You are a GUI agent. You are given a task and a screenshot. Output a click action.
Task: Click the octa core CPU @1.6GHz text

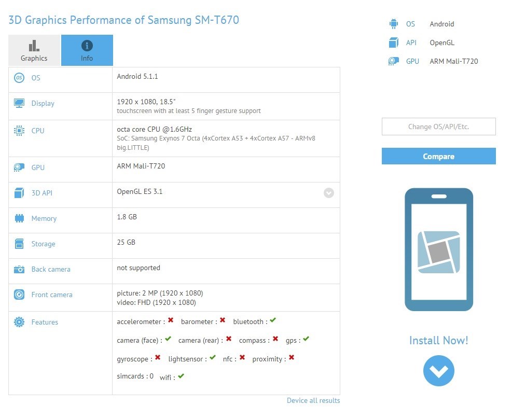[x=155, y=129]
